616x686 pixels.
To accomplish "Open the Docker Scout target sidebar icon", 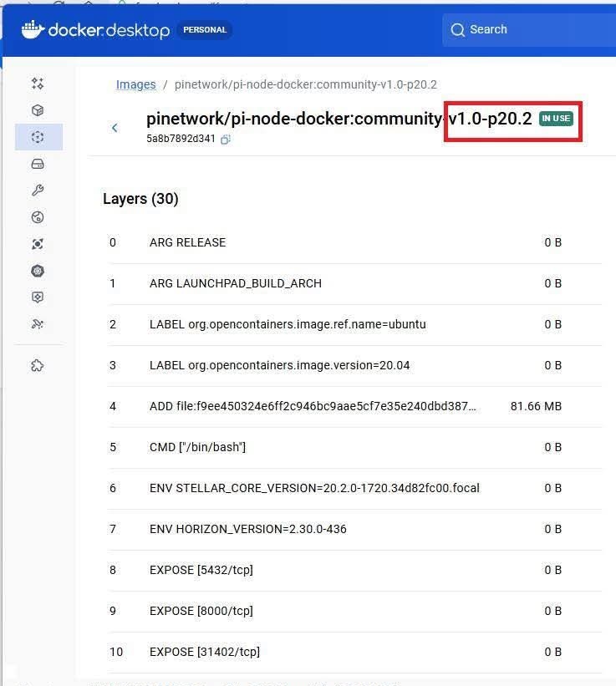I will [38, 244].
